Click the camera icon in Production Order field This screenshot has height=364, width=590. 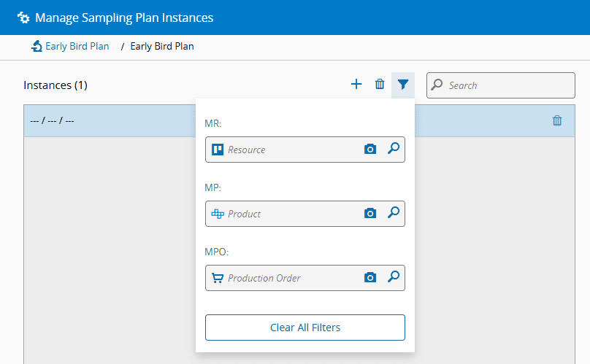[x=370, y=277]
